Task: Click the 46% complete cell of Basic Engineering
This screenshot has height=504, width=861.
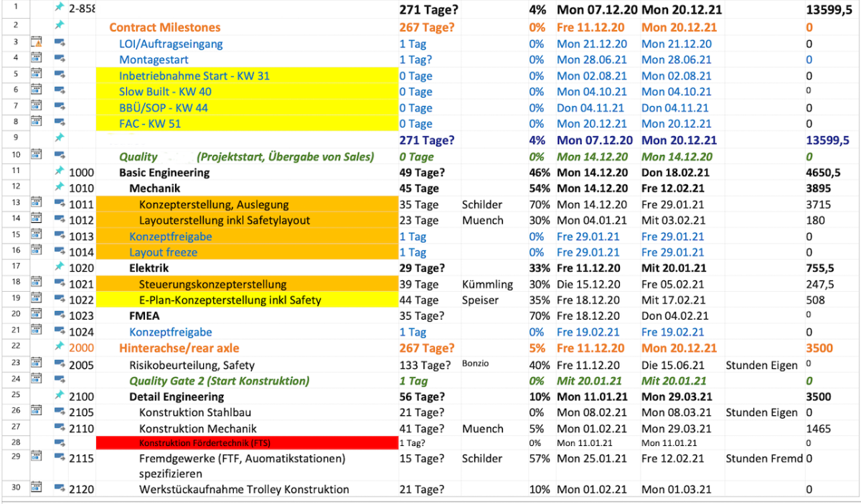Action: [x=539, y=172]
